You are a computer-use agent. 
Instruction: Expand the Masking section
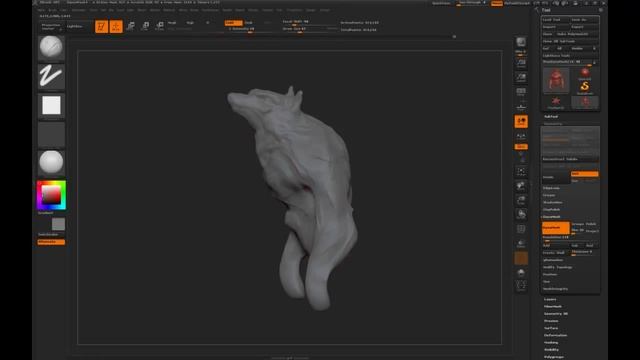[x=551, y=342]
